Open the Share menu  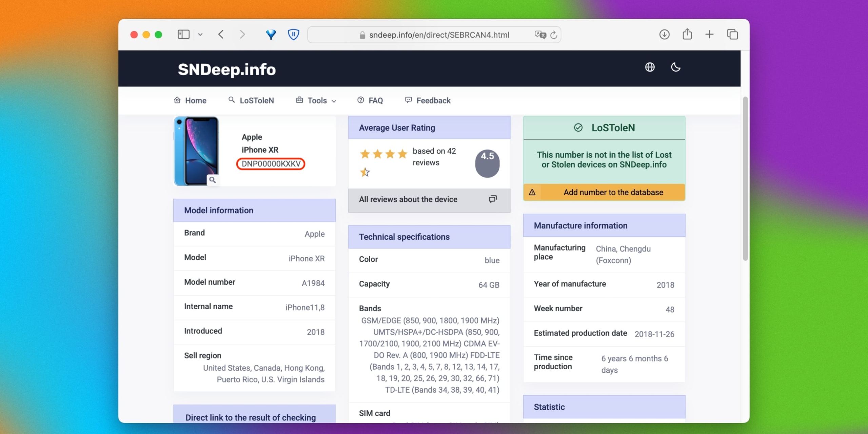[687, 34]
